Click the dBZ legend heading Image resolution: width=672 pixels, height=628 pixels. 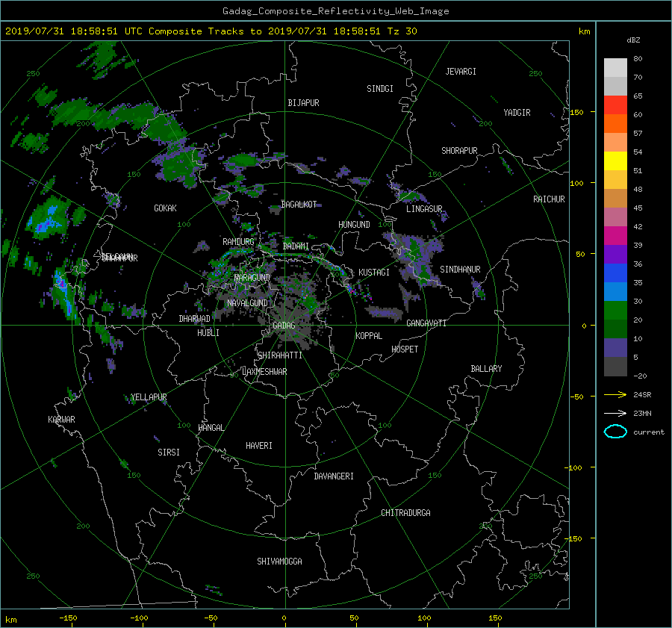point(633,40)
